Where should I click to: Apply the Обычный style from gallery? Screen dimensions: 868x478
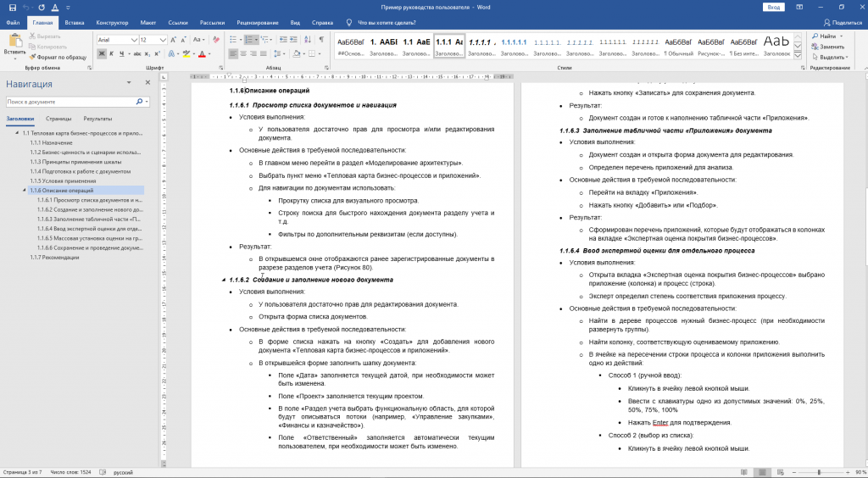point(679,47)
